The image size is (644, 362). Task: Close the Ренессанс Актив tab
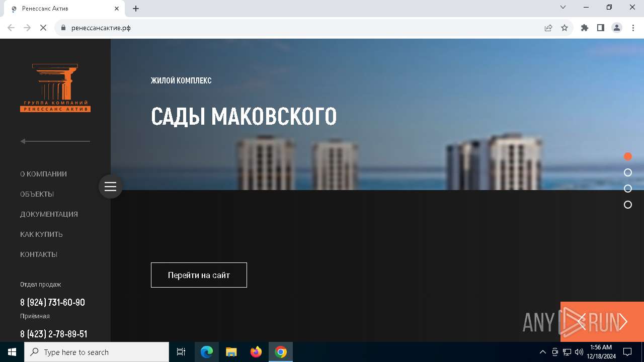(x=117, y=9)
